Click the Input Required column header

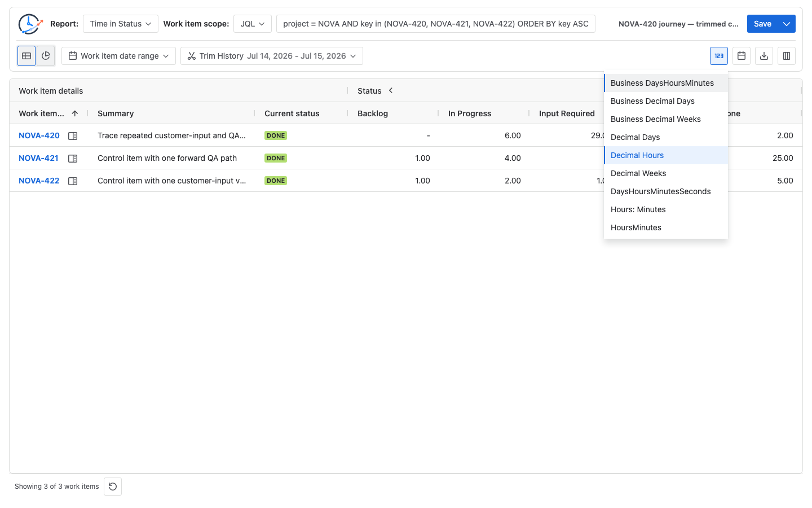point(567,113)
